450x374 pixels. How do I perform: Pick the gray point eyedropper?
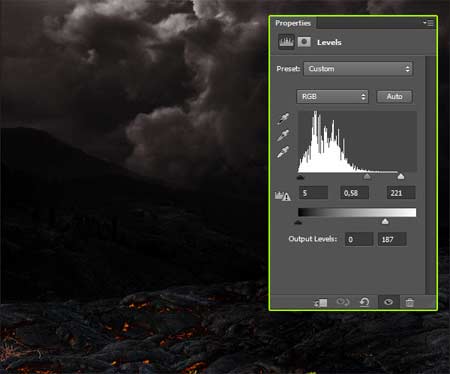pos(283,135)
